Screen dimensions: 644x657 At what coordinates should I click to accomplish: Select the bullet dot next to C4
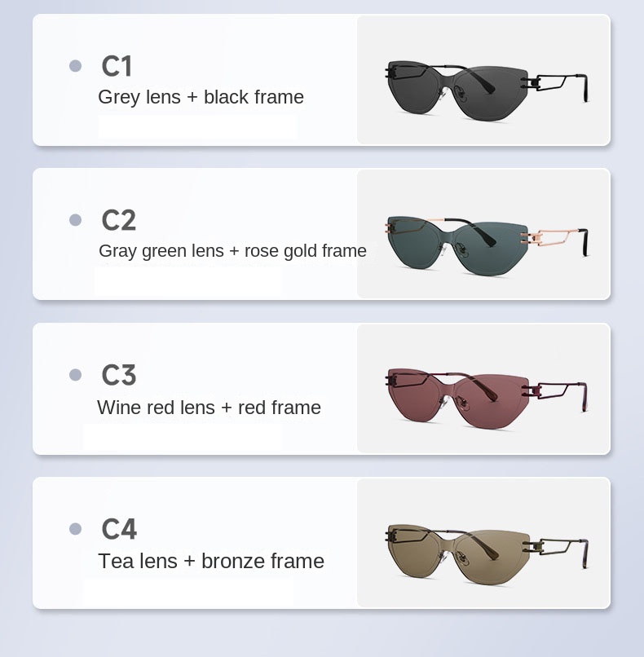(x=76, y=529)
